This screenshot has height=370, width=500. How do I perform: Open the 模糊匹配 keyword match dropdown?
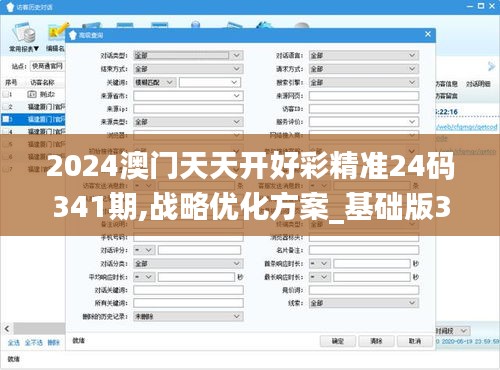(154, 82)
